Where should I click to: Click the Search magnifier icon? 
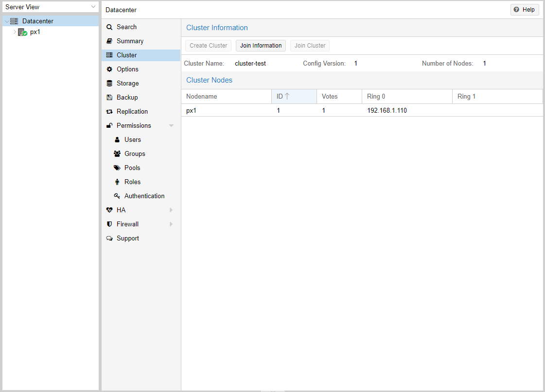(109, 27)
